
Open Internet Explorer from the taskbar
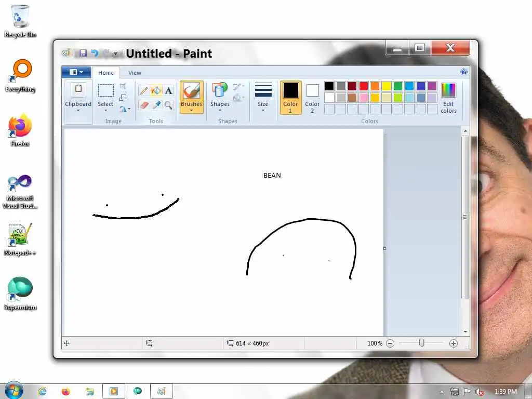pos(42,391)
